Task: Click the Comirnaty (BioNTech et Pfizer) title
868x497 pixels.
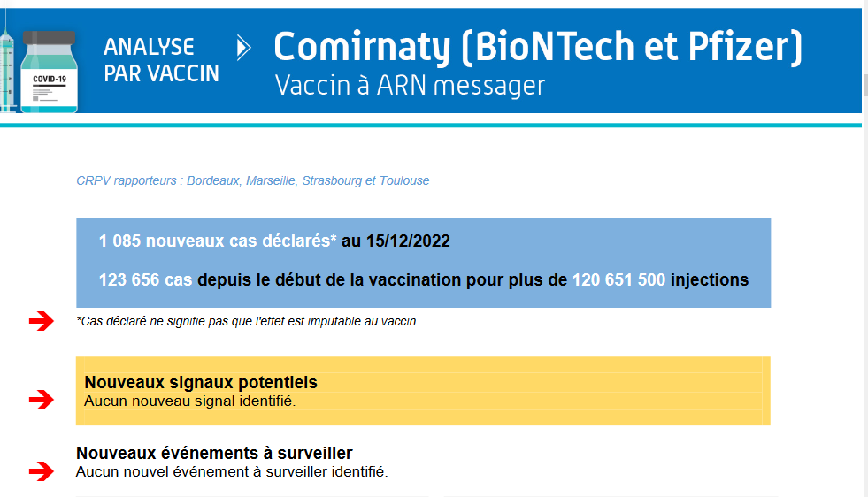Action: click(537, 47)
